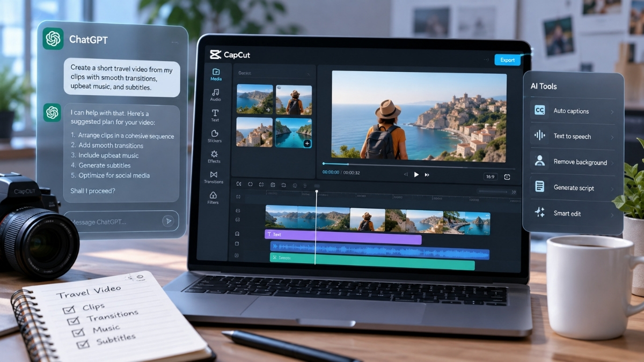
Task: Click 'Shall I proceed?' text in ChatGPT
Action: [93, 191]
